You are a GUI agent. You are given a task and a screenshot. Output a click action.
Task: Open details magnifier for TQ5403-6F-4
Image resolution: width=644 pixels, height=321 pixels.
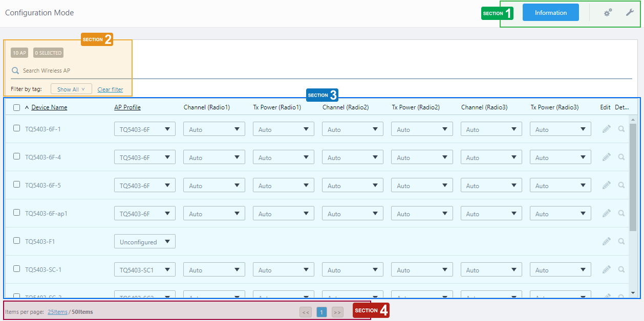(x=621, y=157)
